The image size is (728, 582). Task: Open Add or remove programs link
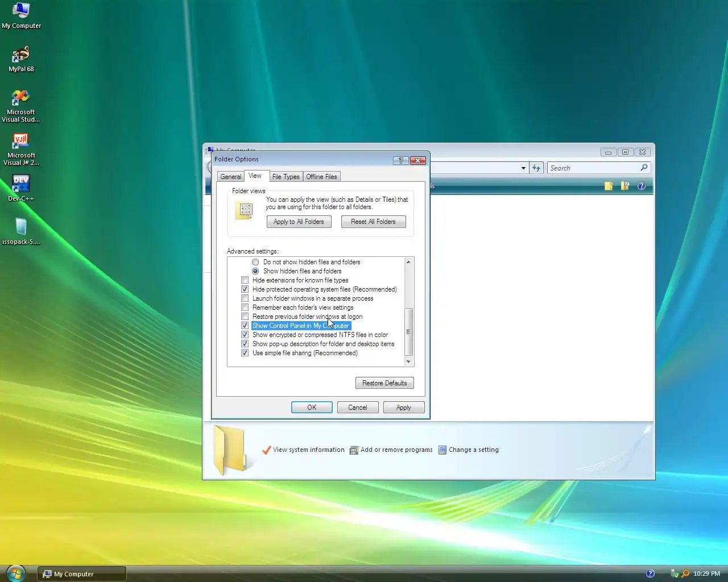(x=396, y=450)
